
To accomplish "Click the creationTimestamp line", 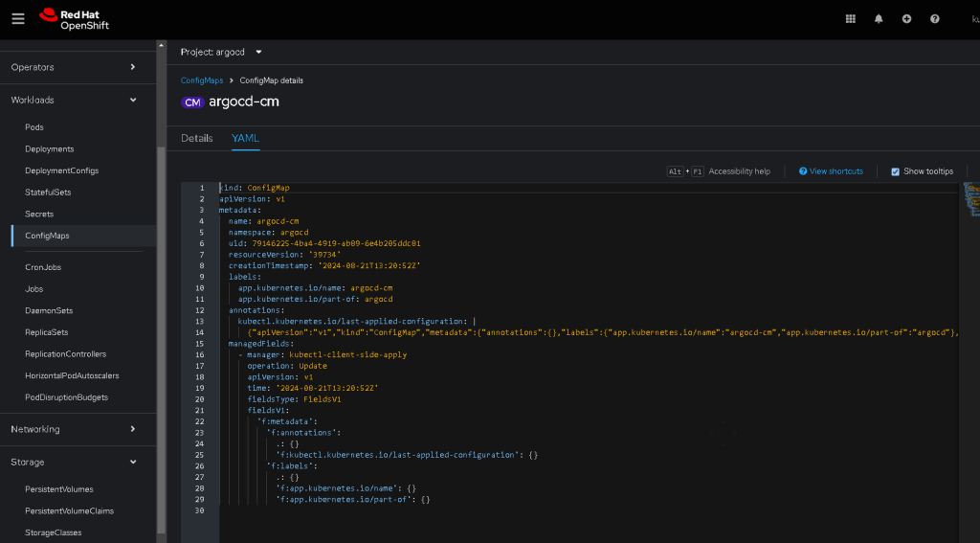I will [324, 266].
